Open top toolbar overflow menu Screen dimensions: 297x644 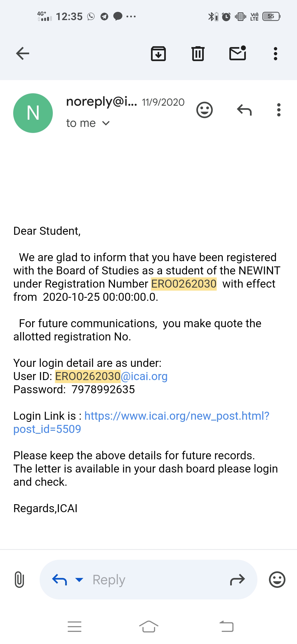(x=275, y=53)
